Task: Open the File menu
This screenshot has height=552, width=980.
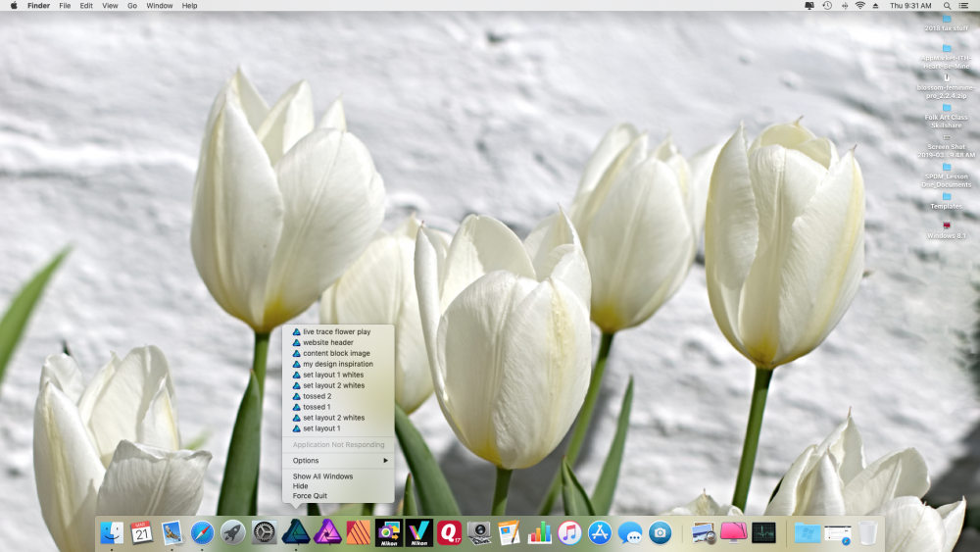Action: [65, 6]
